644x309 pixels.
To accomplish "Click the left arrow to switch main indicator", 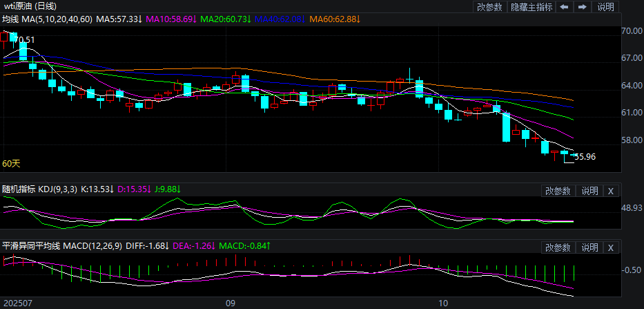I will pos(565,7).
